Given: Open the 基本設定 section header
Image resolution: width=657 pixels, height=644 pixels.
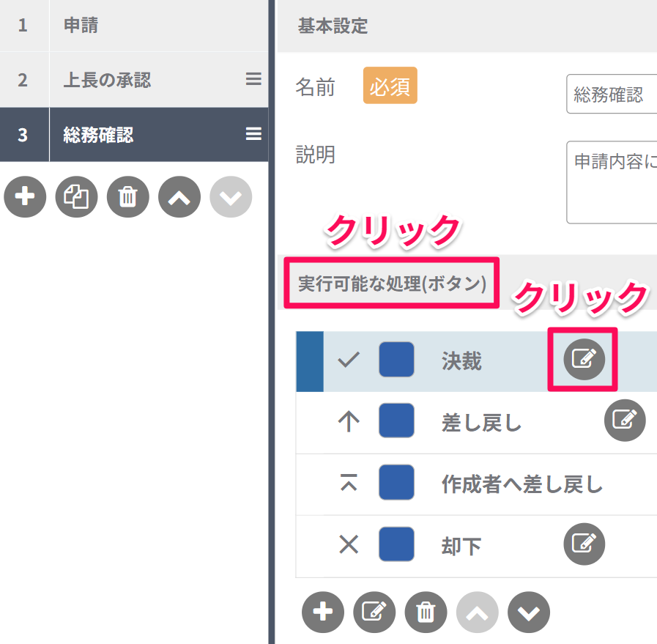Looking at the screenshot, I should pyautogui.click(x=467, y=26).
